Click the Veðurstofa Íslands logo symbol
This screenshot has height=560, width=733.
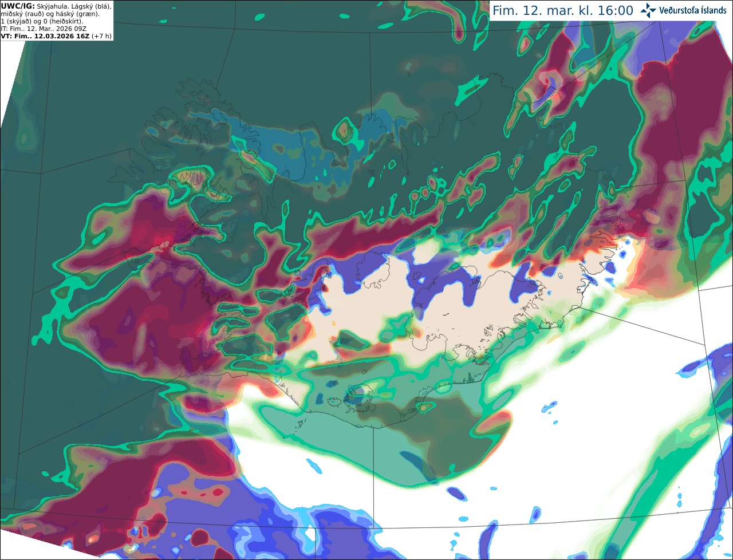(648, 10)
